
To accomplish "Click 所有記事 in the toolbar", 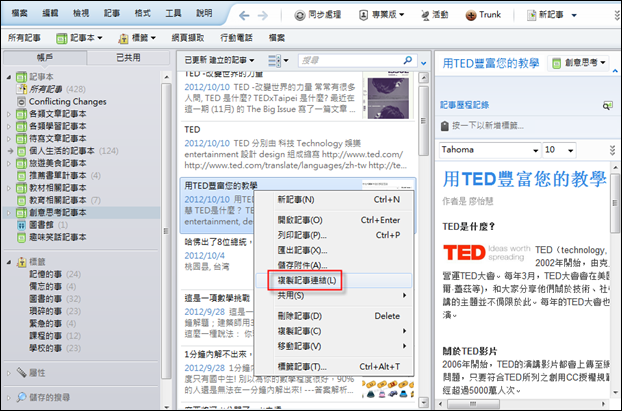I will [x=24, y=38].
